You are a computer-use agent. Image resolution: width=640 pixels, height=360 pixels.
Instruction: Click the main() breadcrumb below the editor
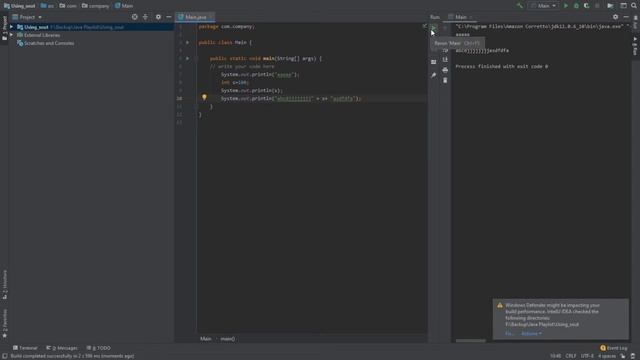pos(228,339)
